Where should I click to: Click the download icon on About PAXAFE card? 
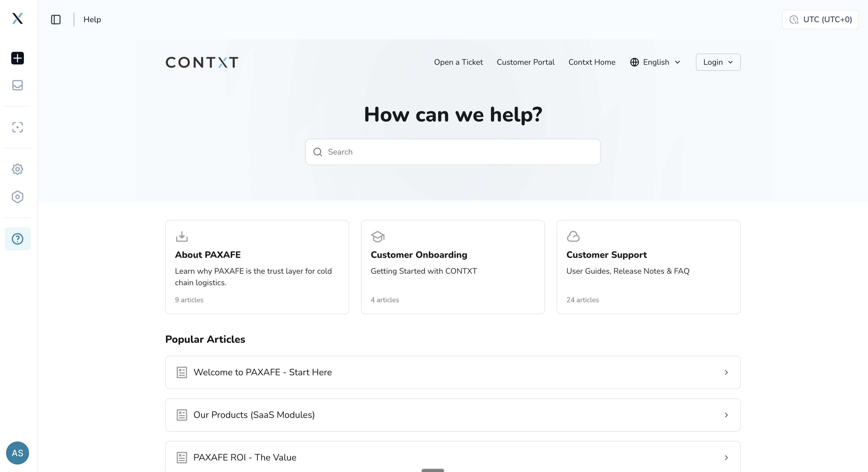click(x=182, y=237)
